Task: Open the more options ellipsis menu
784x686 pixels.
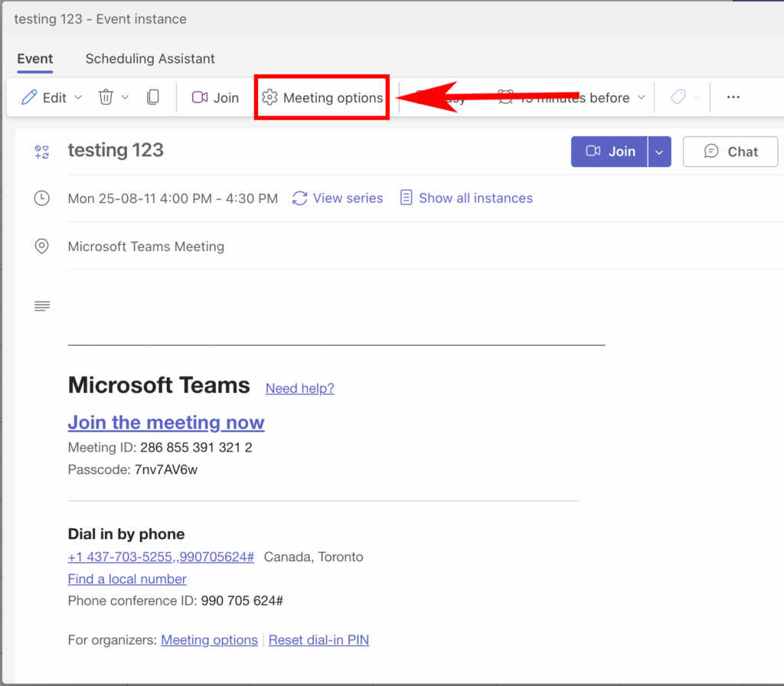Action: pyautogui.click(x=733, y=97)
